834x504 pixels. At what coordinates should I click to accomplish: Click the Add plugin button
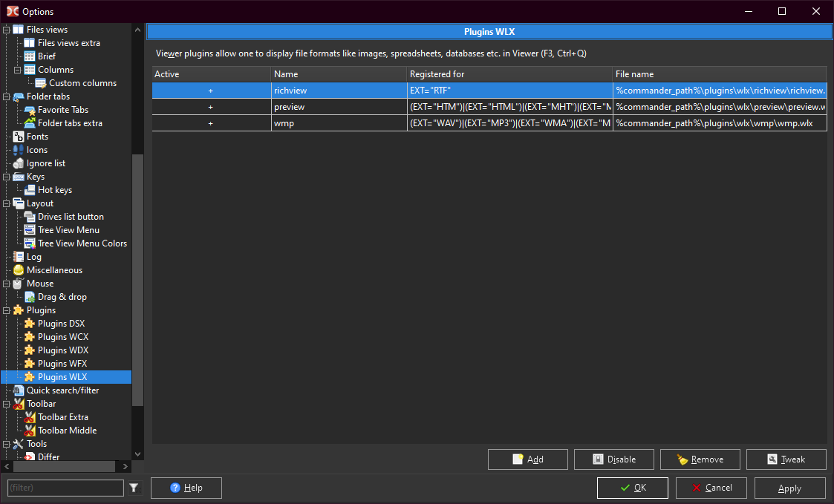pos(527,459)
